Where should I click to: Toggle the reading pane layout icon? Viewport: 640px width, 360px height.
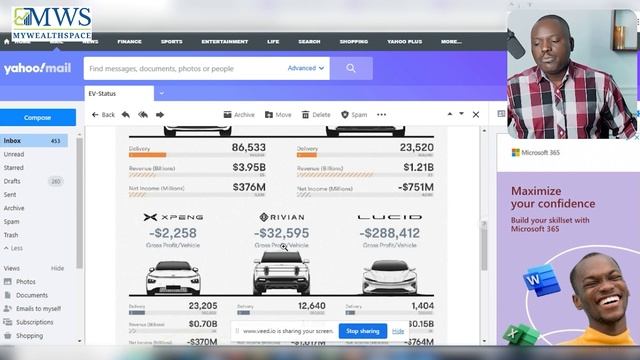[x=501, y=114]
